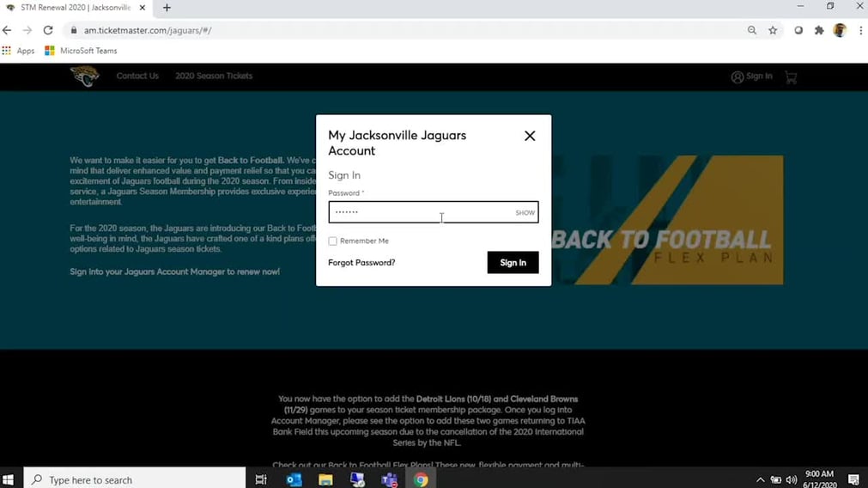Click the Jaguars logo in header
Screen dimensions: 868x488
[x=85, y=76]
